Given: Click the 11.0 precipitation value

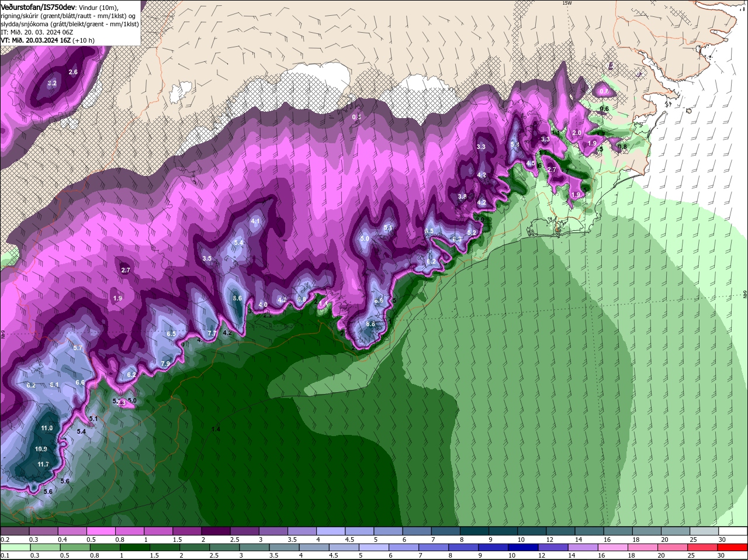Looking at the screenshot, I should pos(47,428).
